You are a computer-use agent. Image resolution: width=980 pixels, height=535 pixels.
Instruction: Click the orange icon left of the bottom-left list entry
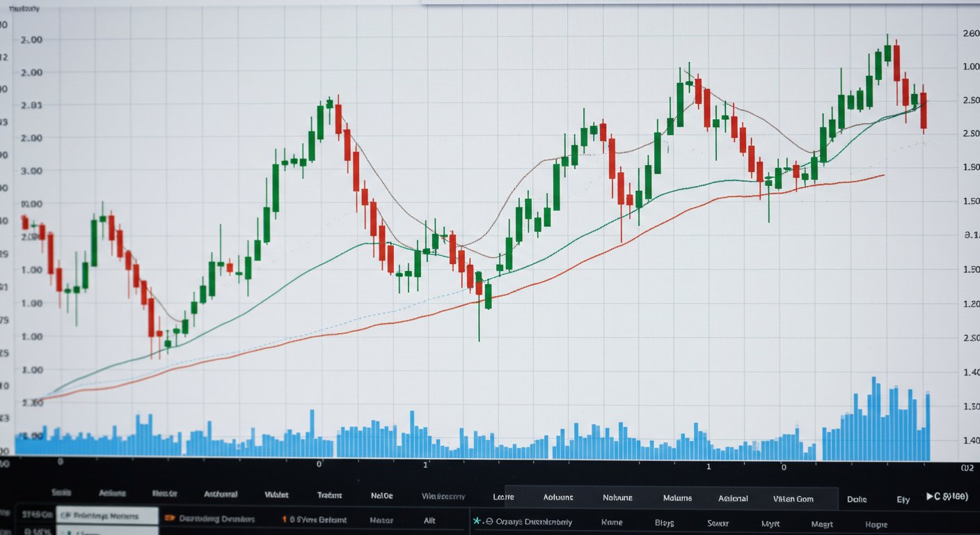[x=168, y=518]
